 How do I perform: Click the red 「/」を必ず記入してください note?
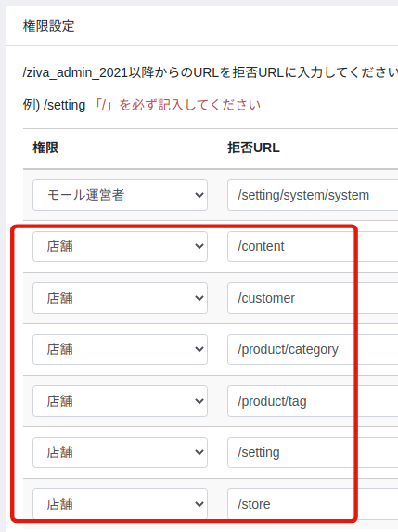coord(176,105)
